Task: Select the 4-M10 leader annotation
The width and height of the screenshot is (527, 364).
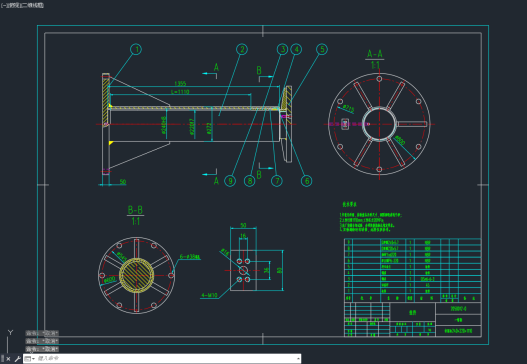Action: [209, 295]
